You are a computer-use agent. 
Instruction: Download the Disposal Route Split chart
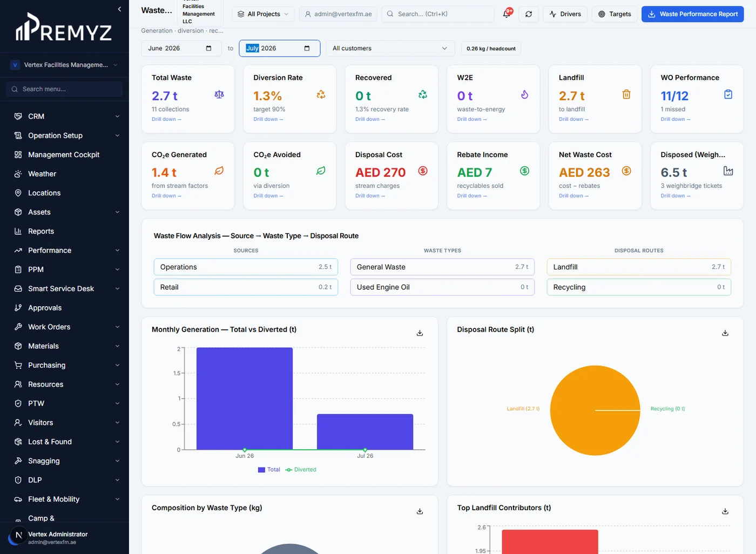click(725, 333)
